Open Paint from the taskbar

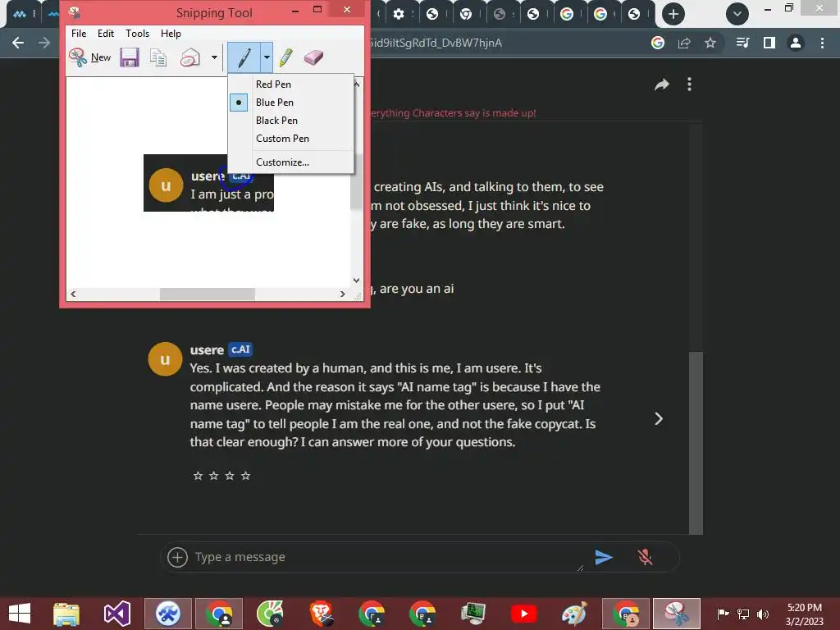tap(574, 614)
